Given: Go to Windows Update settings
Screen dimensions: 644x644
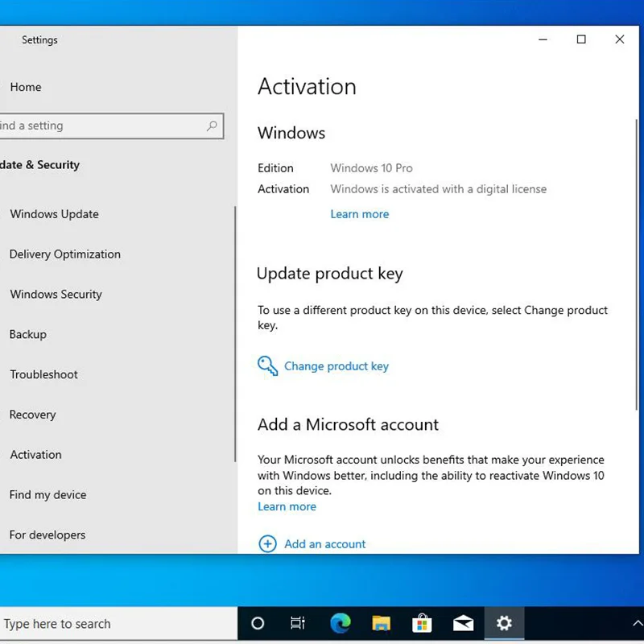Looking at the screenshot, I should [x=55, y=214].
